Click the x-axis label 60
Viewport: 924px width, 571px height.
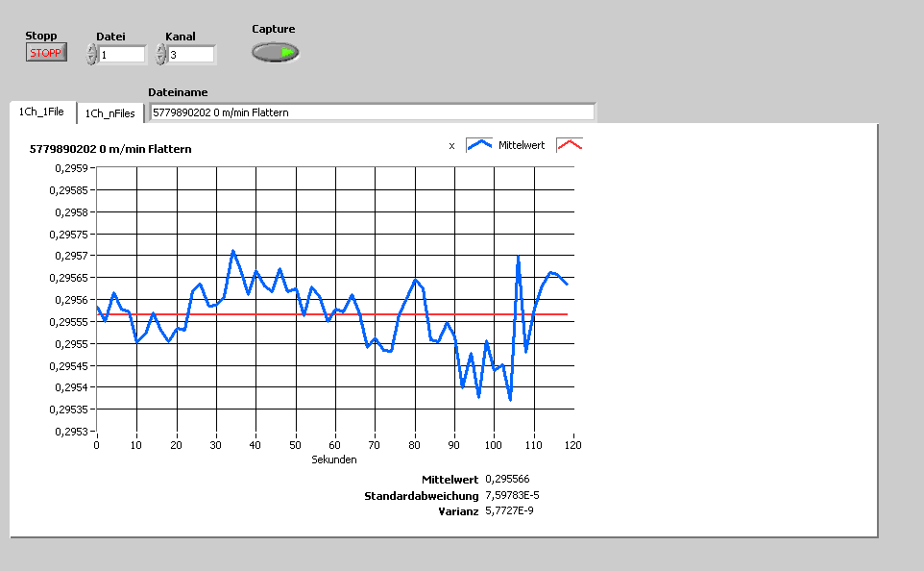pos(334,445)
